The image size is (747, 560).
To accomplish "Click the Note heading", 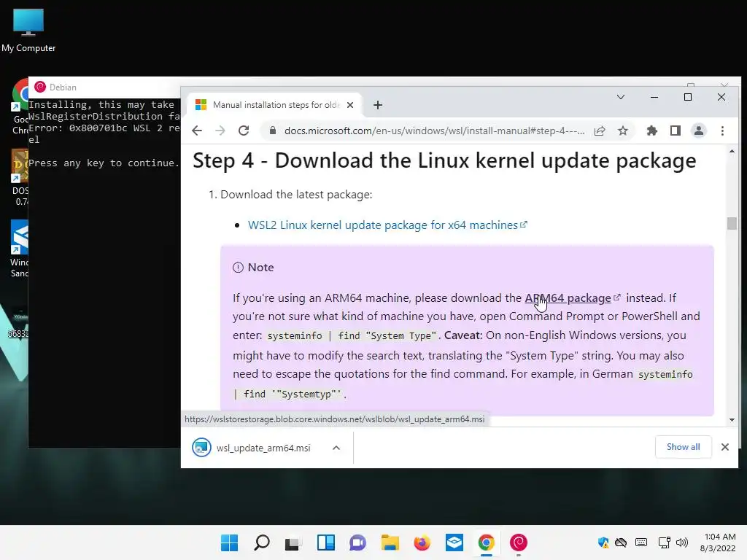I will (260, 267).
